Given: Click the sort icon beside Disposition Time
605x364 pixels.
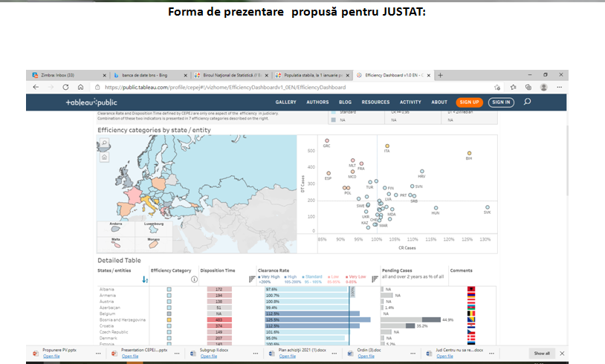Looking at the screenshot, I should [x=251, y=279].
